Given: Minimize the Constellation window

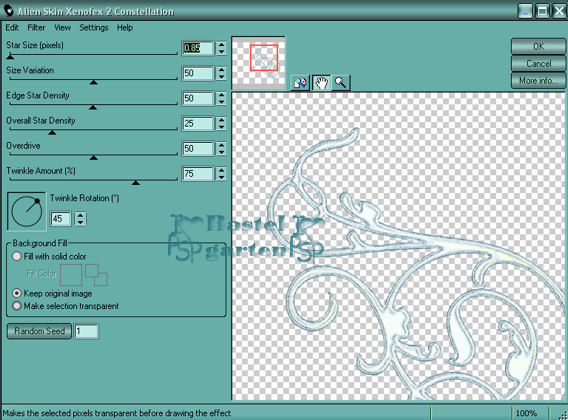Looking at the screenshot, I should pyautogui.click(x=525, y=11).
